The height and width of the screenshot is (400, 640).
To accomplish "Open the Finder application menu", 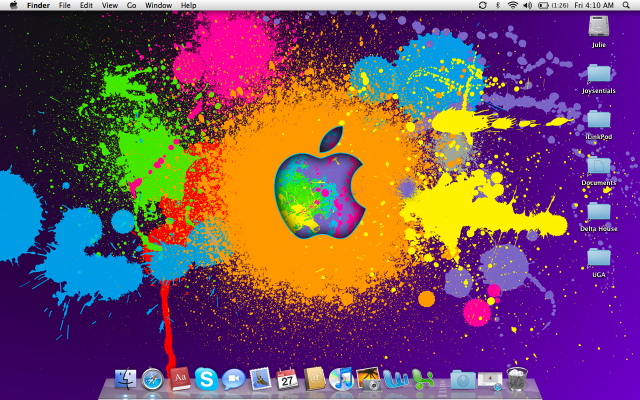I will click(x=38, y=5).
